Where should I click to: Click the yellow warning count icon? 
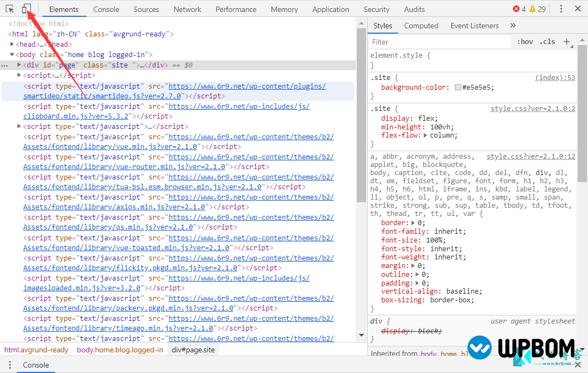(x=532, y=9)
